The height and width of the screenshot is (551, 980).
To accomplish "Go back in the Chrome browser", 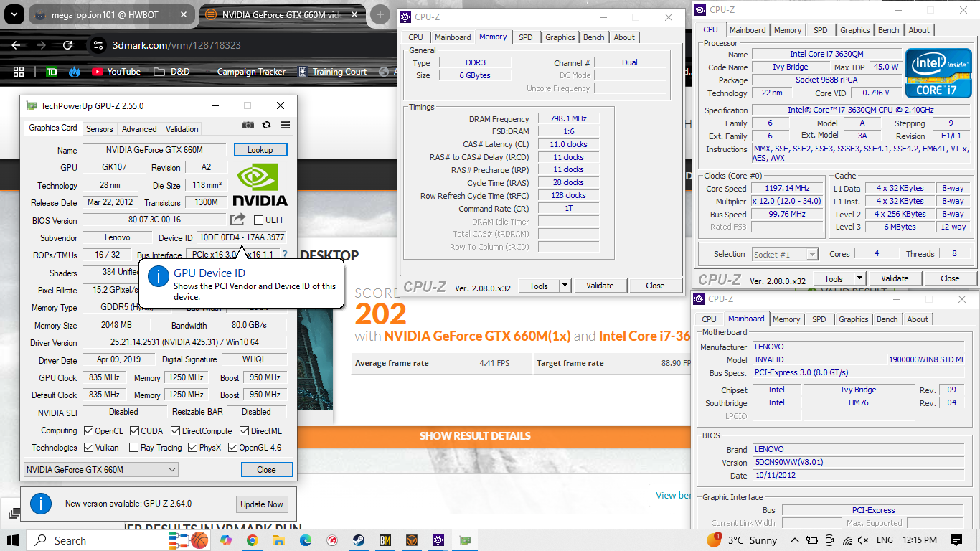I will [x=16, y=45].
